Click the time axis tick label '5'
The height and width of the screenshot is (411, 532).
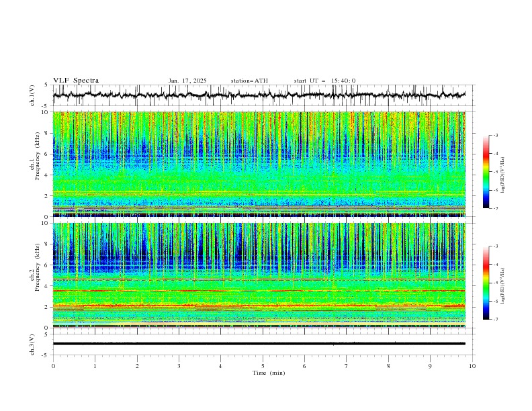pos(263,366)
